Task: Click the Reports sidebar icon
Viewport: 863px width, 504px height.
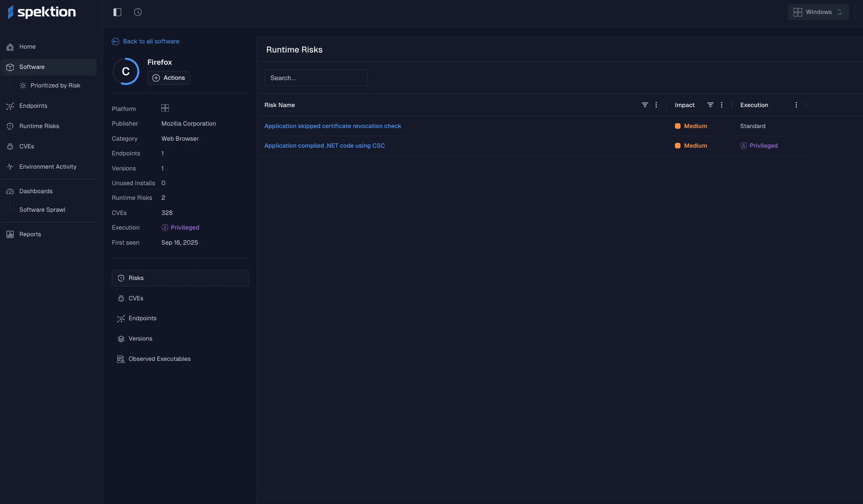Action: [x=10, y=234]
